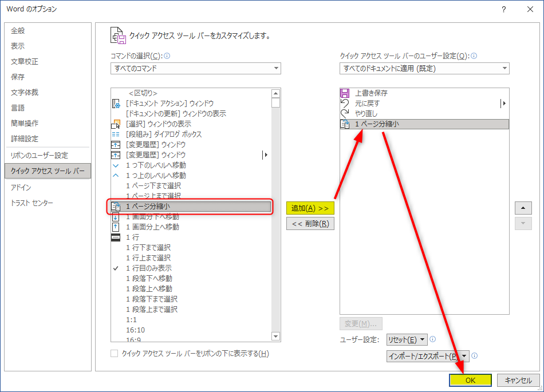Click the command list scrollbar up arrow
Screen dimensions: 544x392
(276, 93)
